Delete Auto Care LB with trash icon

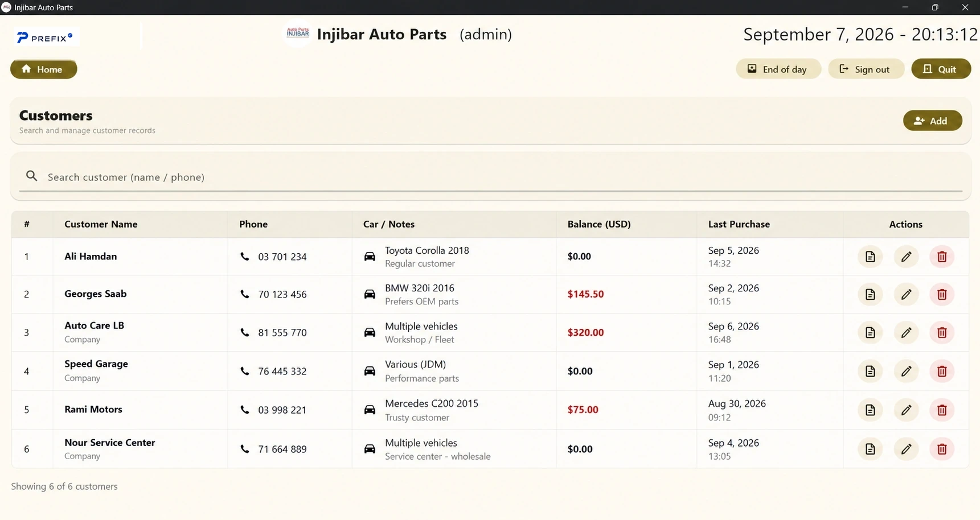[x=942, y=332]
